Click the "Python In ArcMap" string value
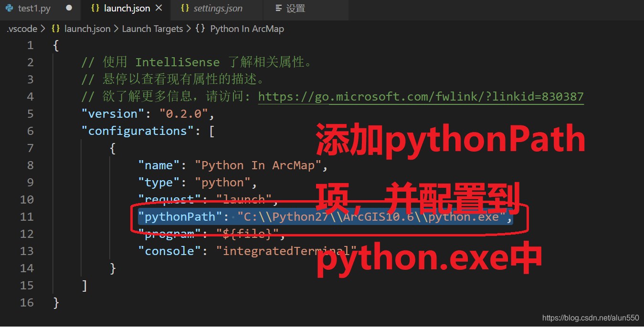The height and width of the screenshot is (327, 644). pos(258,165)
